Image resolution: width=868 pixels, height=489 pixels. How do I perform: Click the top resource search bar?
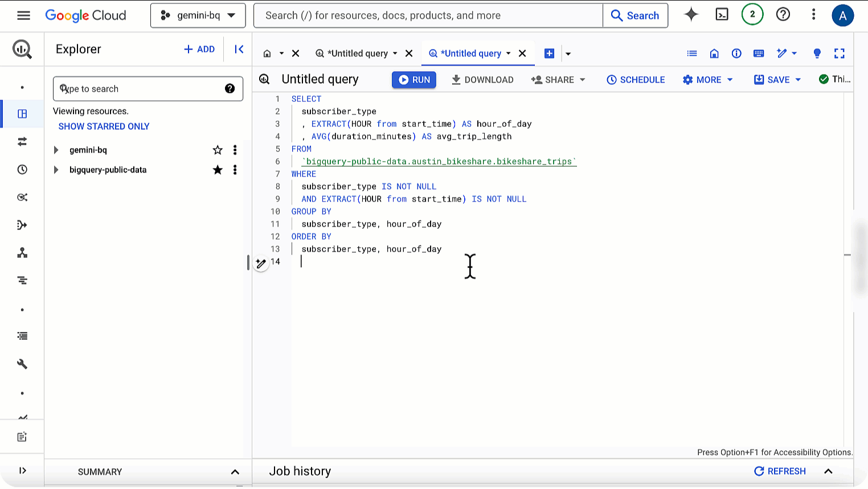pos(428,15)
